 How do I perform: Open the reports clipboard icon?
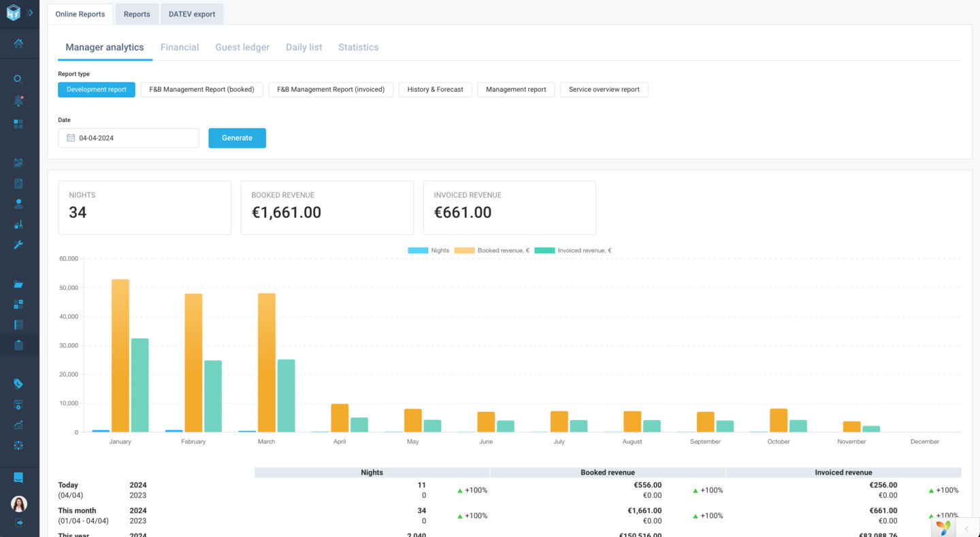[18, 345]
